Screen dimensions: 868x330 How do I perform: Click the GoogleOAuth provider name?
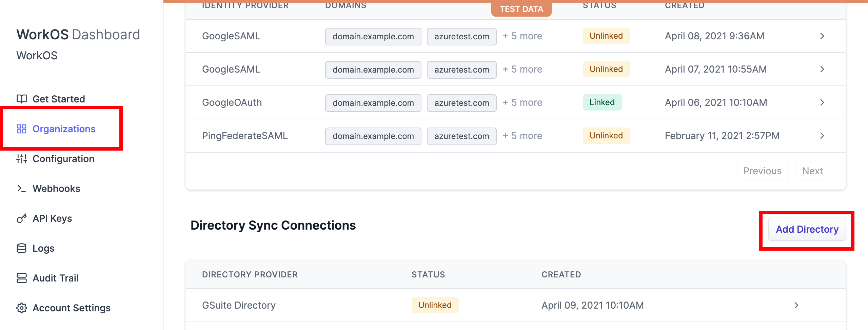tap(232, 102)
